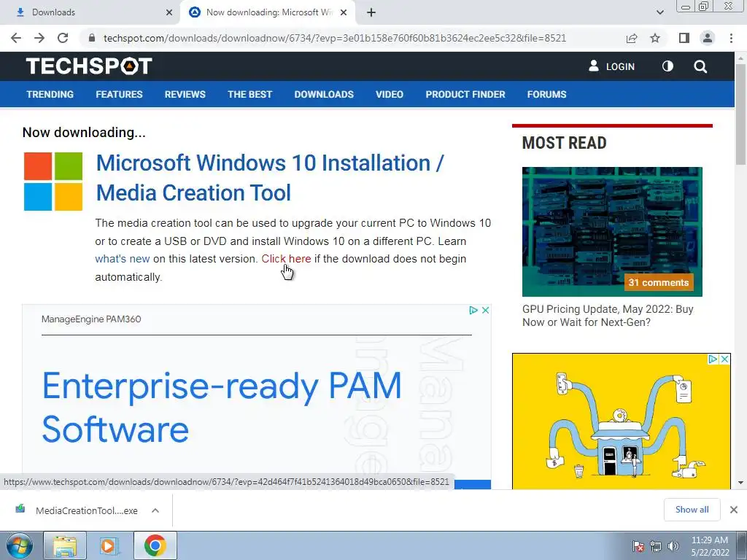This screenshot has height=560, width=747.
Task: Open volume speaker tray icon
Action: pyautogui.click(x=673, y=546)
